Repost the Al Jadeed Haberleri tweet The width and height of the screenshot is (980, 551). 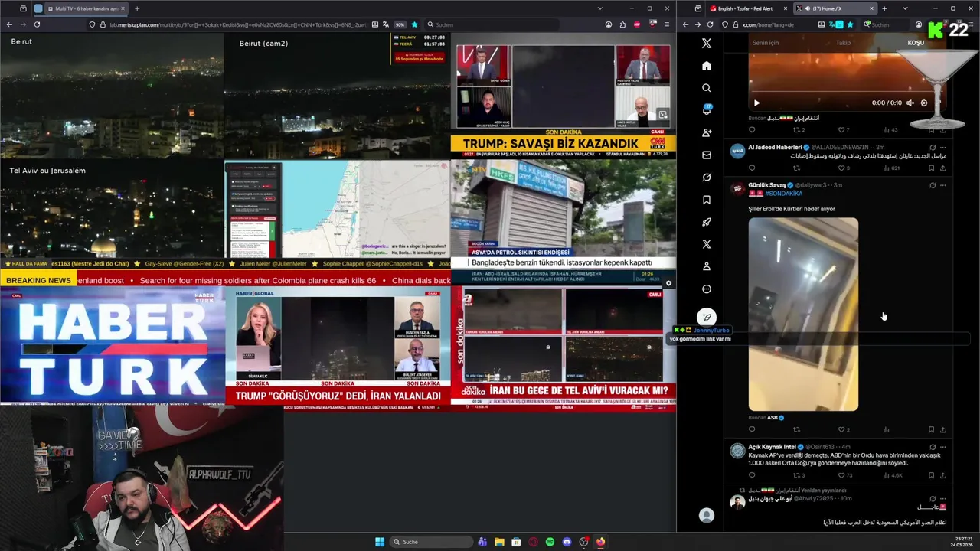pyautogui.click(x=796, y=168)
